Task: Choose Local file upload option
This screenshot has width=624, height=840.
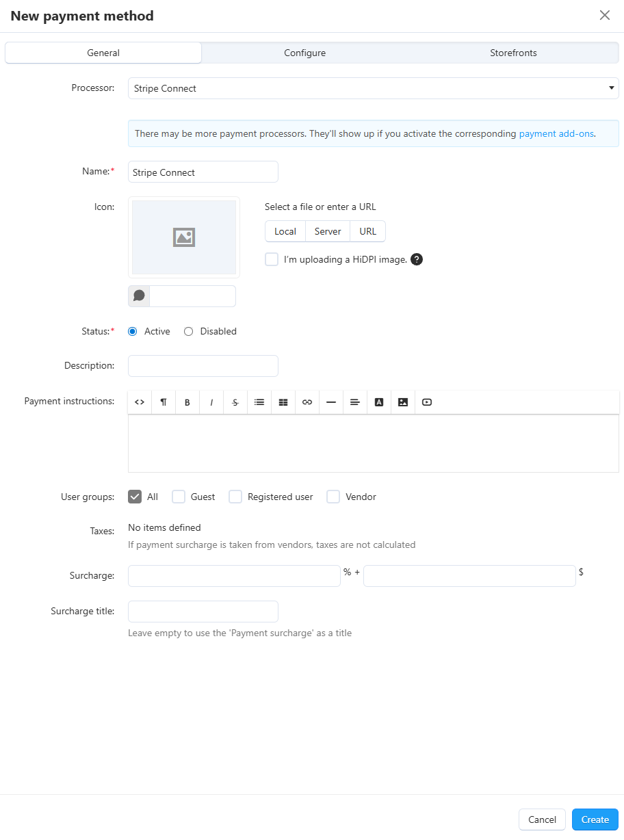Action: click(285, 231)
